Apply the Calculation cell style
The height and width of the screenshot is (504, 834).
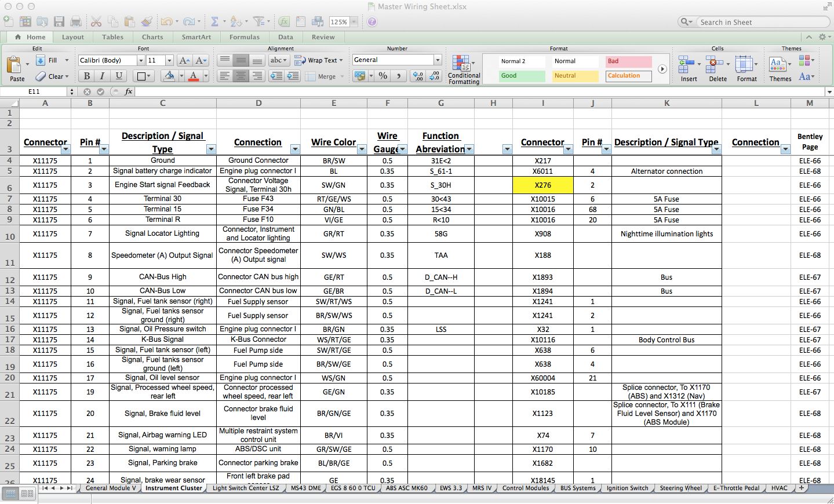[629, 76]
